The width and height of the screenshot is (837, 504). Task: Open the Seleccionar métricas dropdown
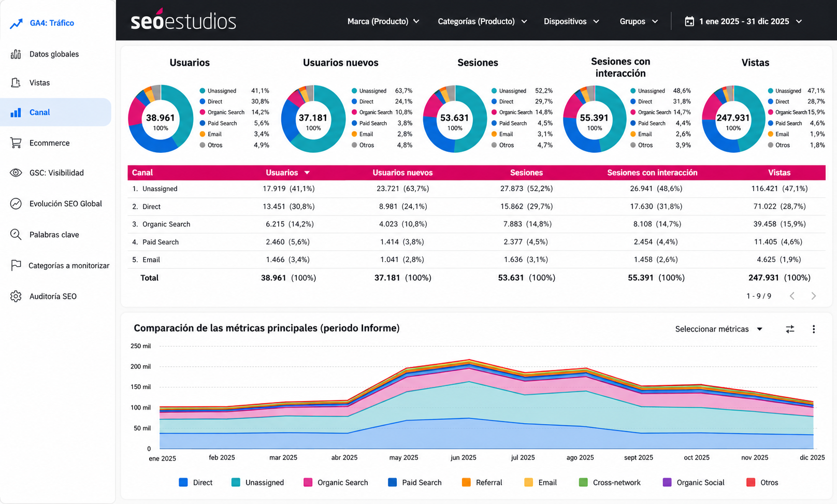coord(719,329)
